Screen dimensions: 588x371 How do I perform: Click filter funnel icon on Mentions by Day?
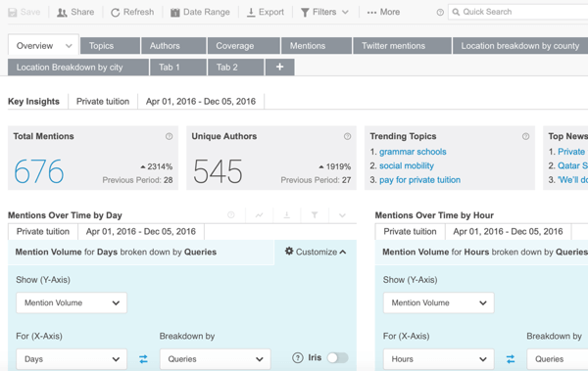[315, 215]
